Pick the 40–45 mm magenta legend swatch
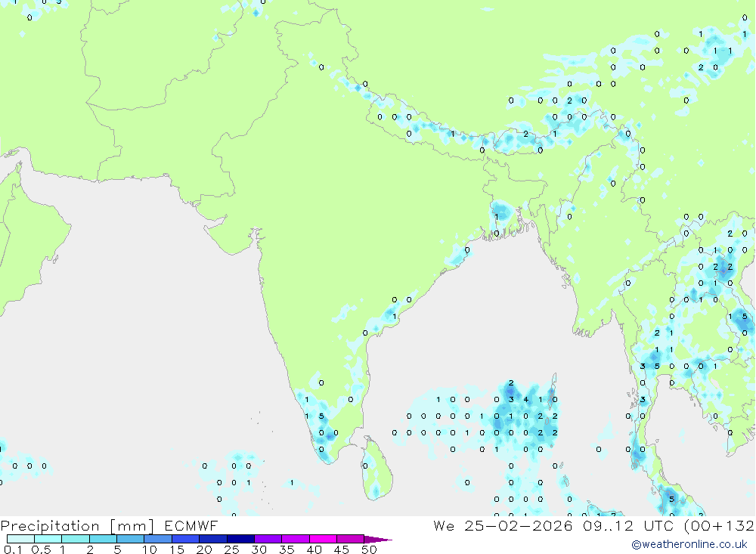The width and height of the screenshot is (756, 554). tap(323, 539)
